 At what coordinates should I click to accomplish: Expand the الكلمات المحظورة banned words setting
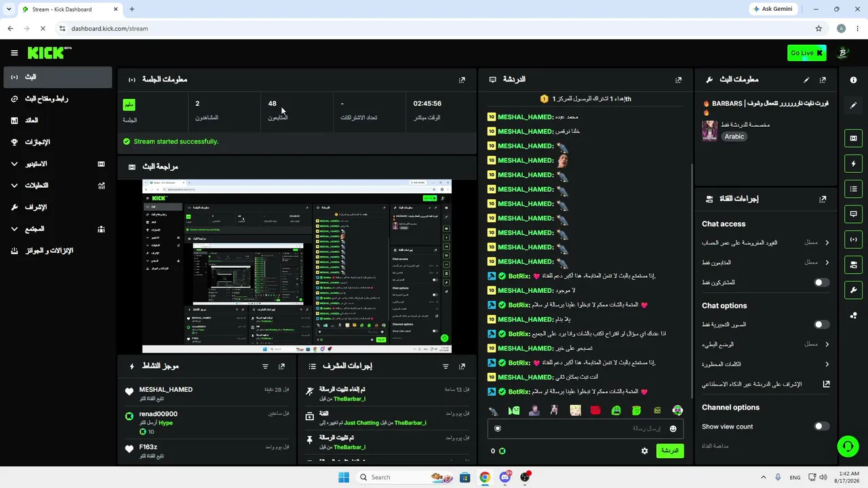[x=766, y=364]
